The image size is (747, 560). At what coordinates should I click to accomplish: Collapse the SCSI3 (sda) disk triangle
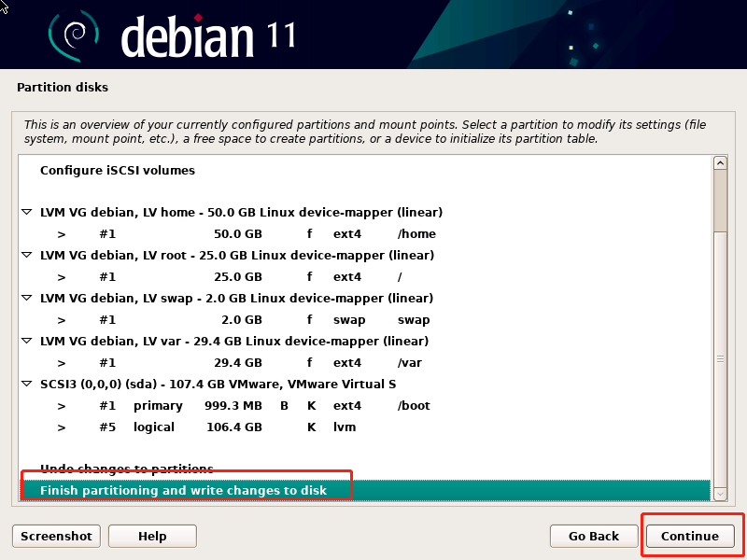coord(27,384)
